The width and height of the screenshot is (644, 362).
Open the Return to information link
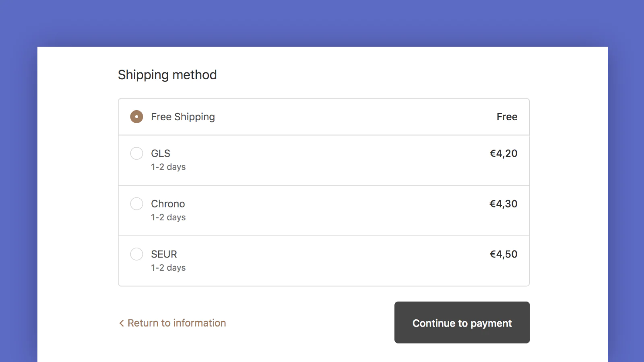click(x=177, y=323)
